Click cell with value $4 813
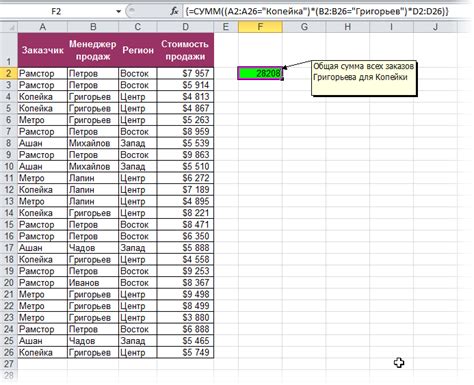This screenshot has height=385, width=474. click(x=185, y=97)
